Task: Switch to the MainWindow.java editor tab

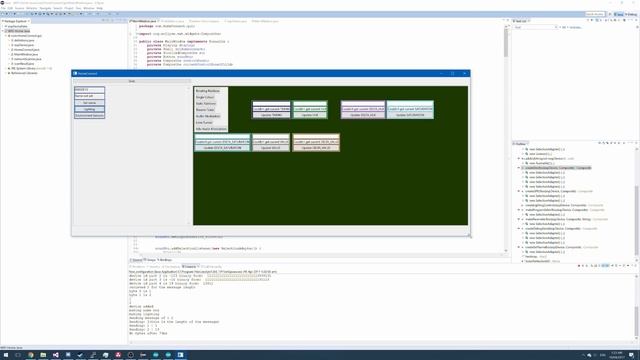Action: point(144,21)
